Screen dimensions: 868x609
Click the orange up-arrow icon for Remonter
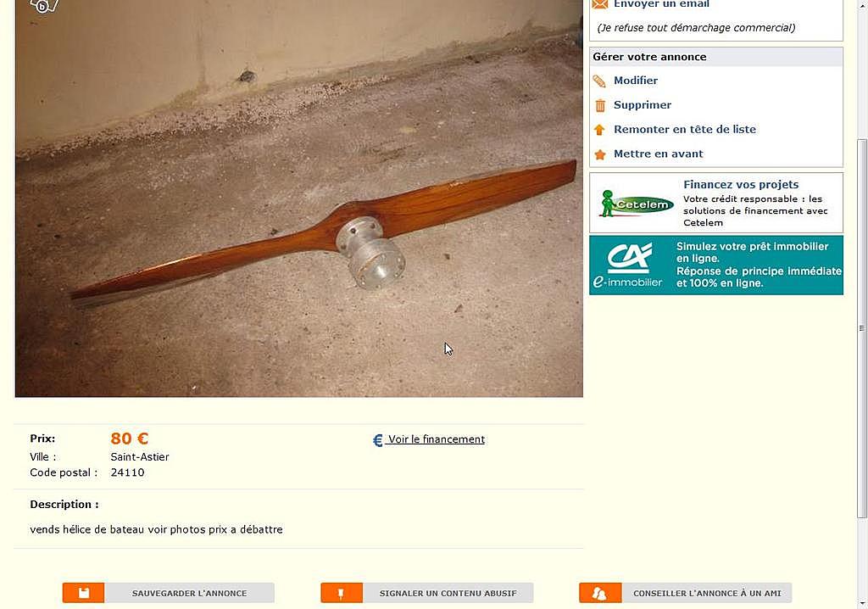599,130
